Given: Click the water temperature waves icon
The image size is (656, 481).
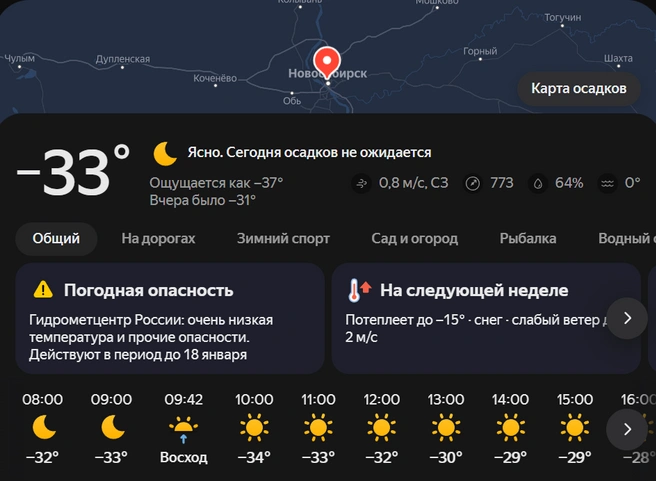Looking at the screenshot, I should coord(607,183).
